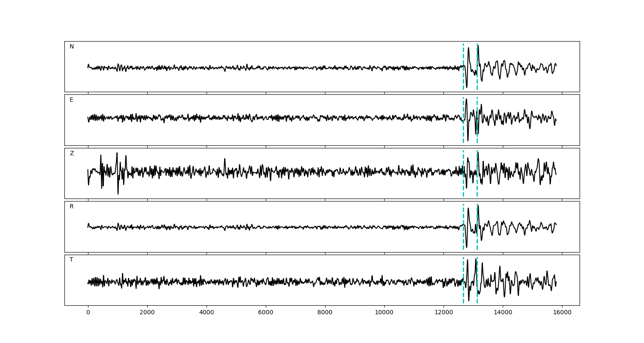Viewport: 644px width, 343px height.
Task: Click the N panel label
Action: (72, 47)
